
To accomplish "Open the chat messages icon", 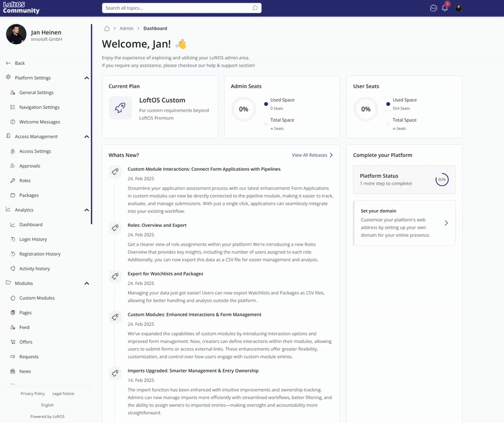I will [433, 8].
